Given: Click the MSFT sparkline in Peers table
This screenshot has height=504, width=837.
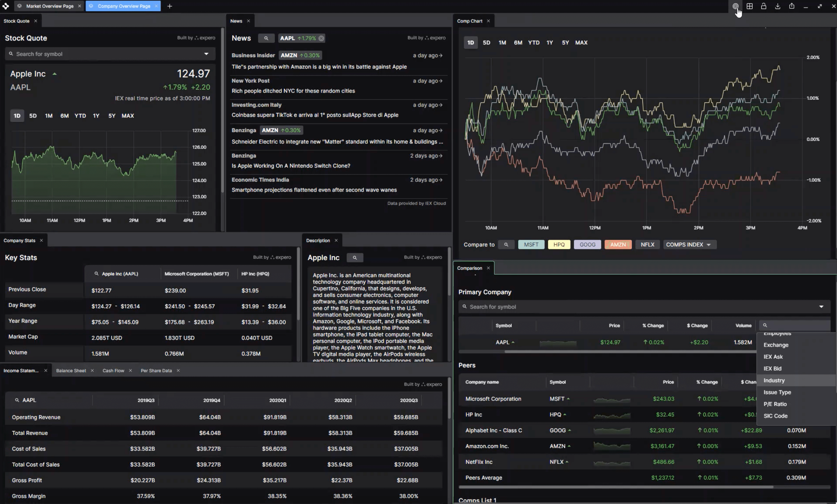Looking at the screenshot, I should (612, 400).
